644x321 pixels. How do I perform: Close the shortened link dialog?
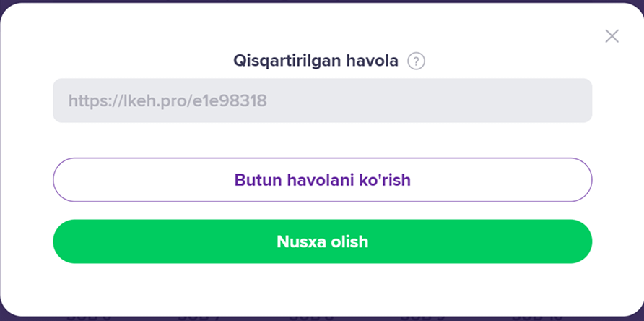click(612, 36)
